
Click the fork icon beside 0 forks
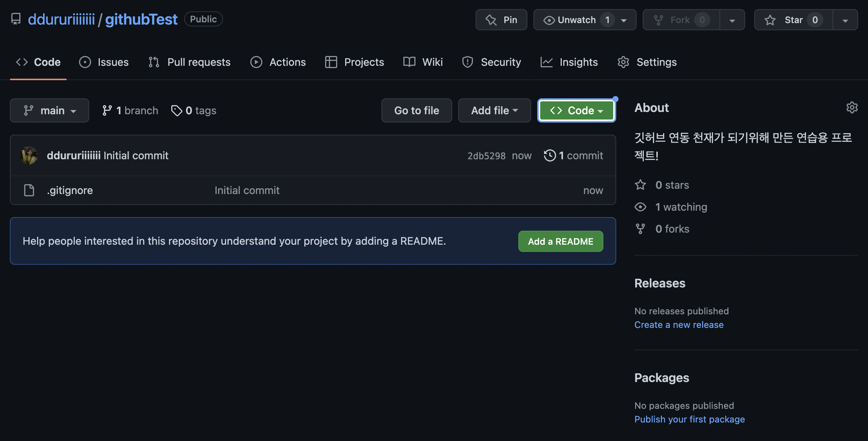pyautogui.click(x=640, y=229)
